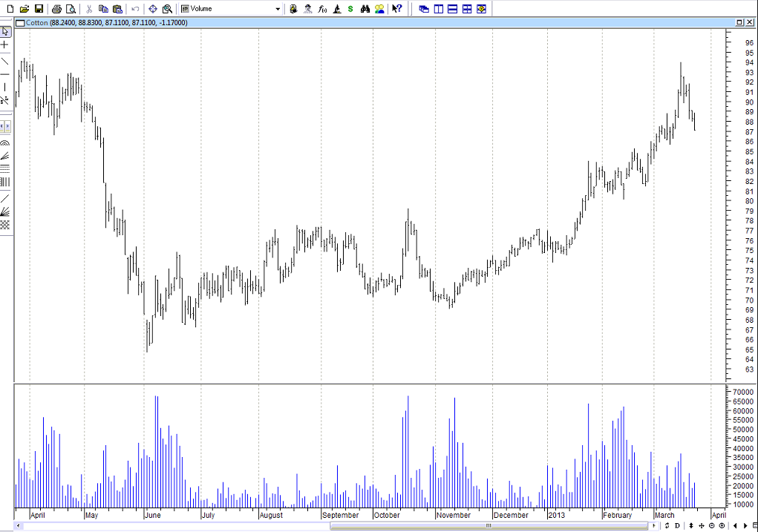Click the context help arrow button
The height and width of the screenshot is (532, 758).
pos(396,9)
